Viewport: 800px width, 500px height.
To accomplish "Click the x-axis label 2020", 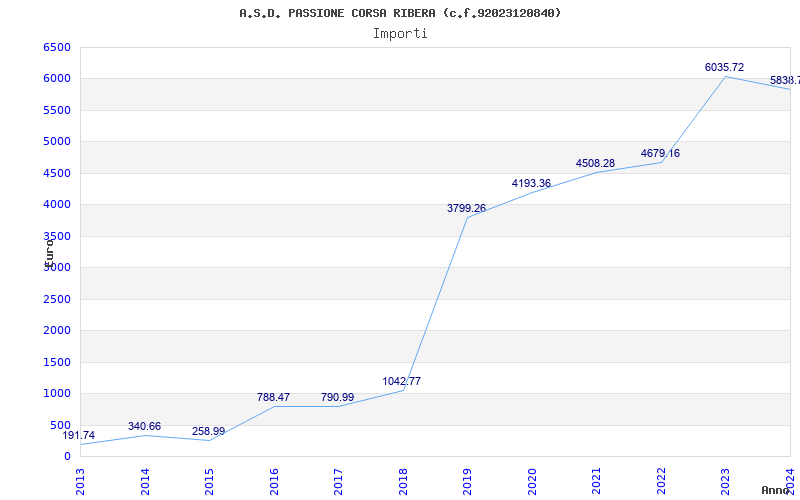I will pyautogui.click(x=532, y=482).
